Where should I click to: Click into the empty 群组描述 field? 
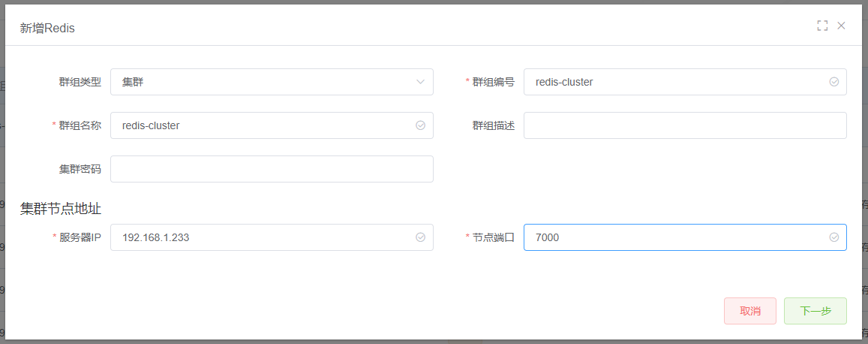pyautogui.click(x=685, y=125)
